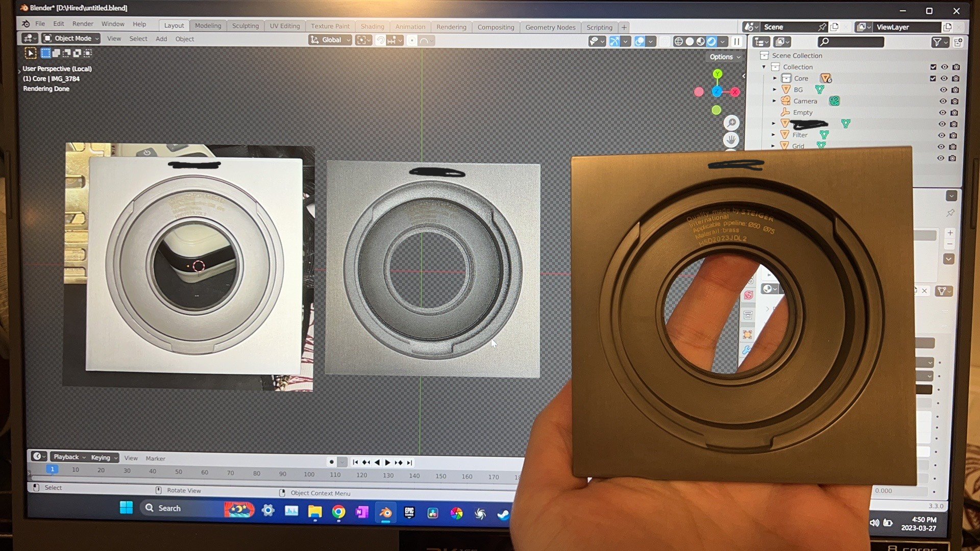The width and height of the screenshot is (980, 551).
Task: Add a new view layer icon
Action: coord(948,27)
